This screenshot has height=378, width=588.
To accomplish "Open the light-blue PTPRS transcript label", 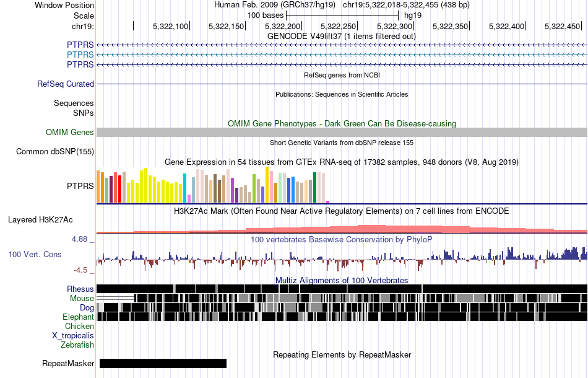I will pos(80,55).
